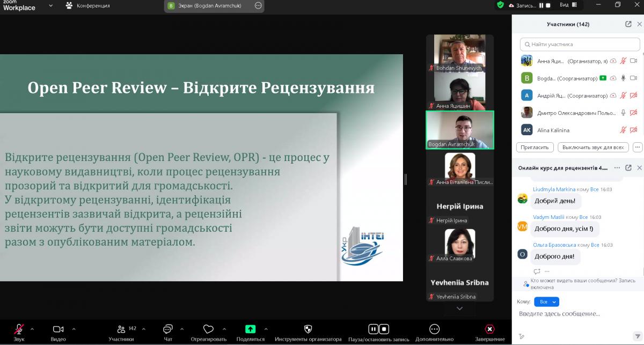Image resolution: width=644 pixels, height=345 pixels.
Task: Expand share options arrow beside Поделиться
Action: 266,329
